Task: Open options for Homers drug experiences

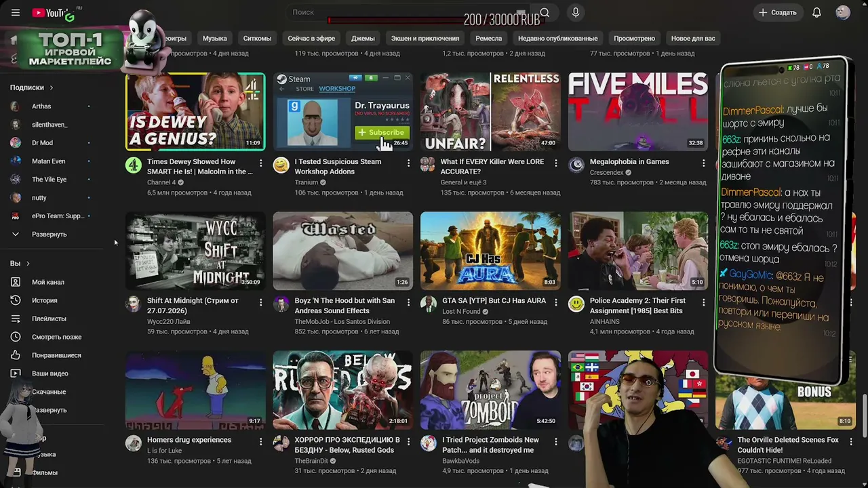Action: pos(260,441)
